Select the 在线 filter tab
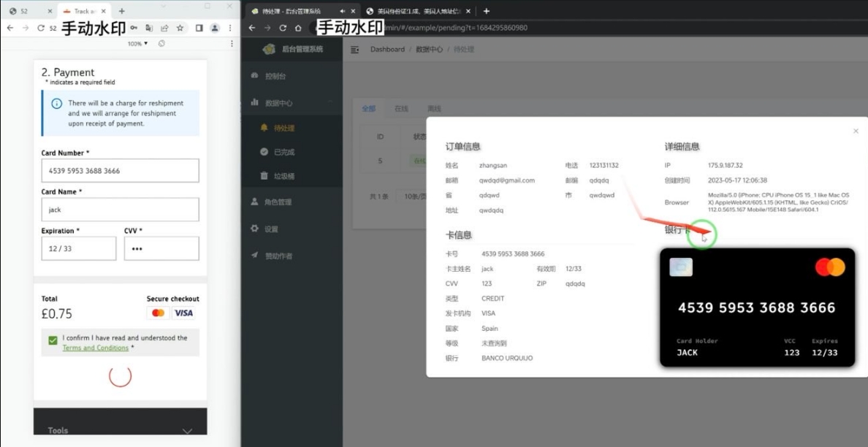The width and height of the screenshot is (868, 447). [401, 108]
